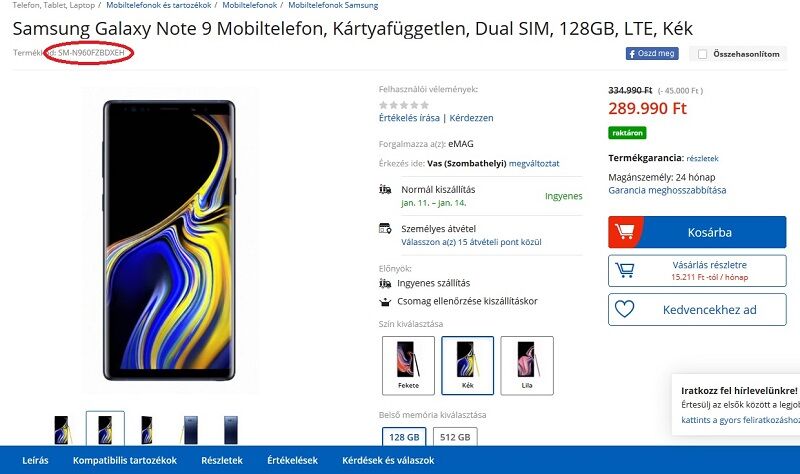The image size is (800, 474).
Task: Choose the Fekete color variant
Action: pos(408,365)
